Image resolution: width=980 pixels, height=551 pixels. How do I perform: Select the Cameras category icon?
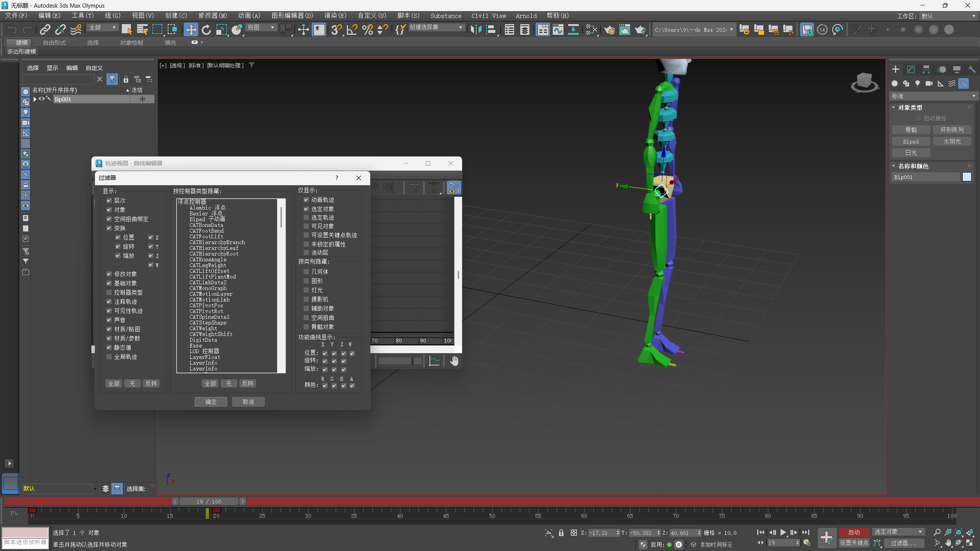click(x=929, y=83)
